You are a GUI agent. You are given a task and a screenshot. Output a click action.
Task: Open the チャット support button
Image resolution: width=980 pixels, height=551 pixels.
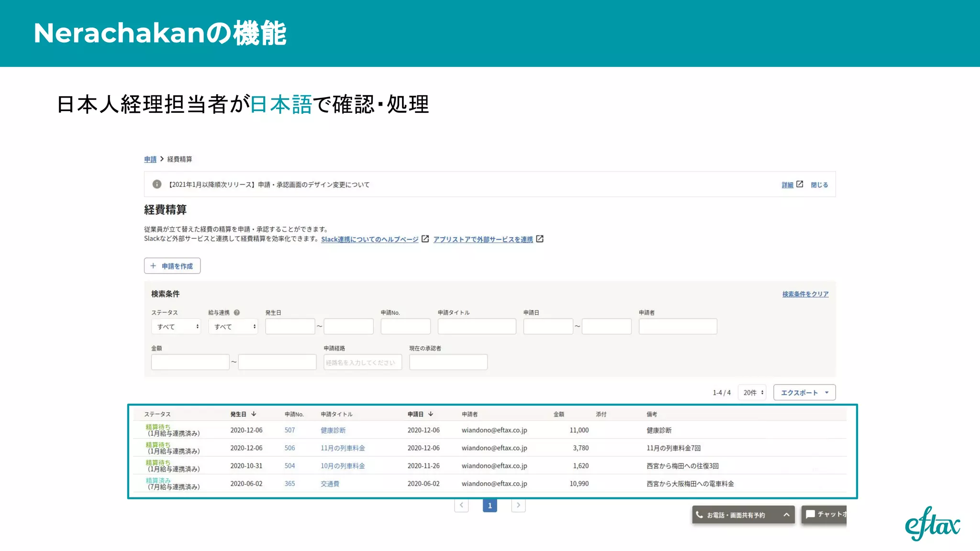(x=824, y=514)
